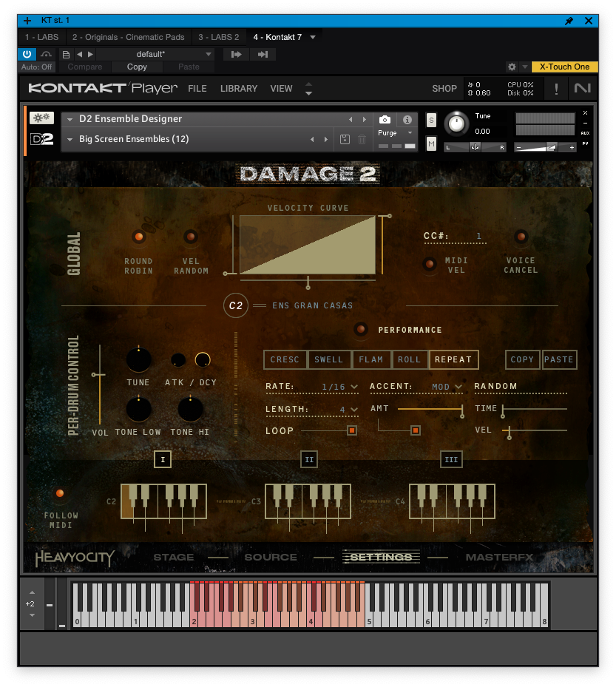This screenshot has height=687, width=616.
Task: Open the STAGE page tab
Action: (x=174, y=558)
